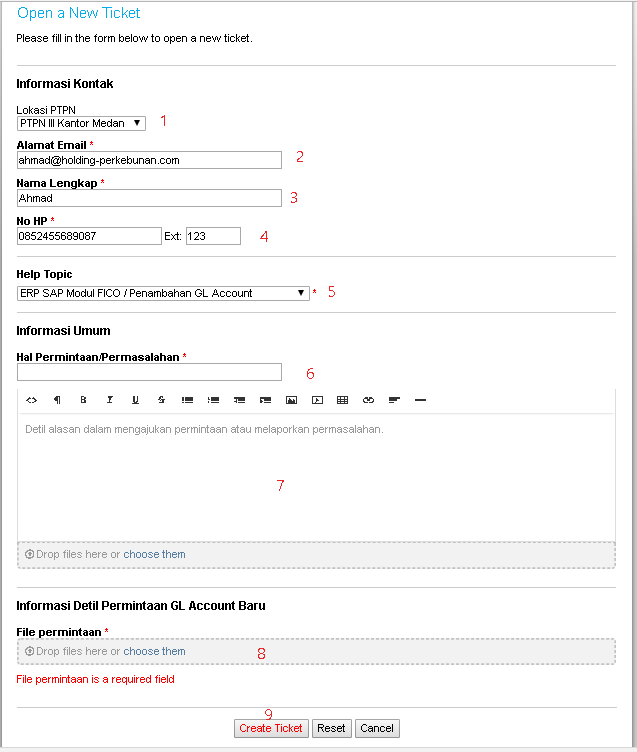Toggle bold formatting in editor
Screen dimensions: 637x752
pos(83,400)
